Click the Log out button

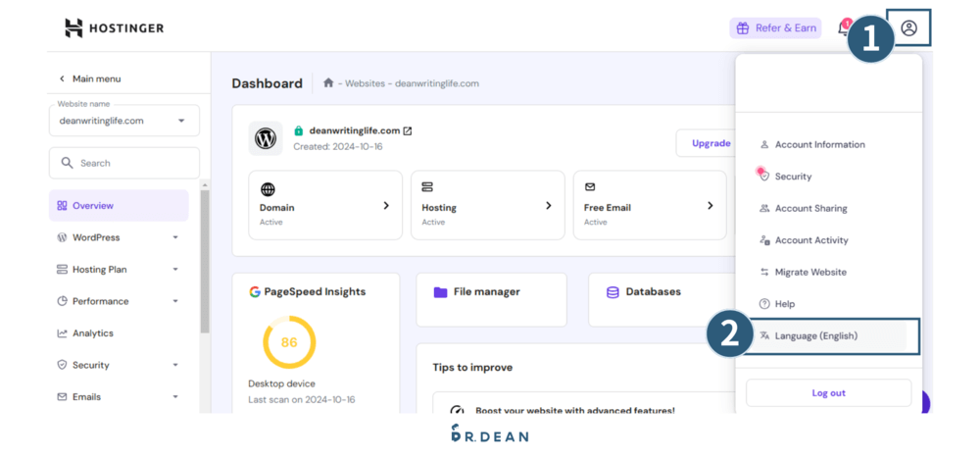click(828, 393)
